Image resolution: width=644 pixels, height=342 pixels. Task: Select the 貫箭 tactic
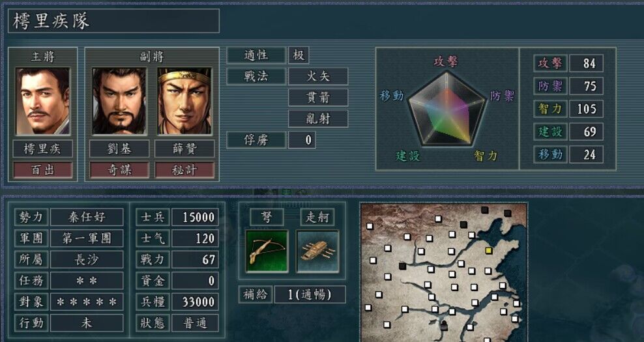coord(318,98)
